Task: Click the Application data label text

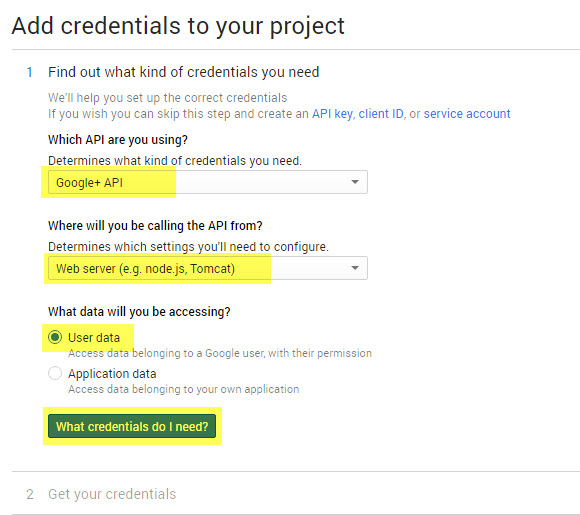Action: pos(112,373)
